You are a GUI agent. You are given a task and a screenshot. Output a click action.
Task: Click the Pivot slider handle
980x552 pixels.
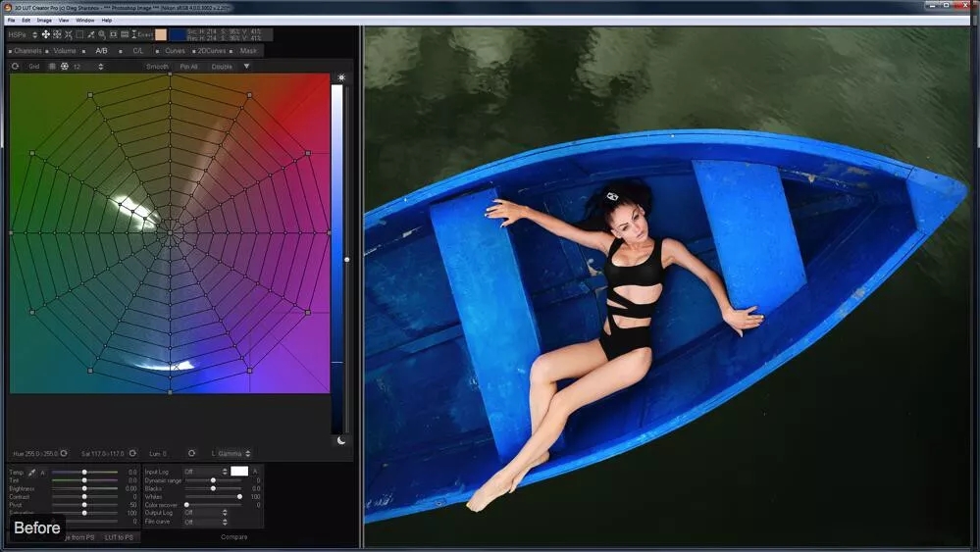click(84, 505)
